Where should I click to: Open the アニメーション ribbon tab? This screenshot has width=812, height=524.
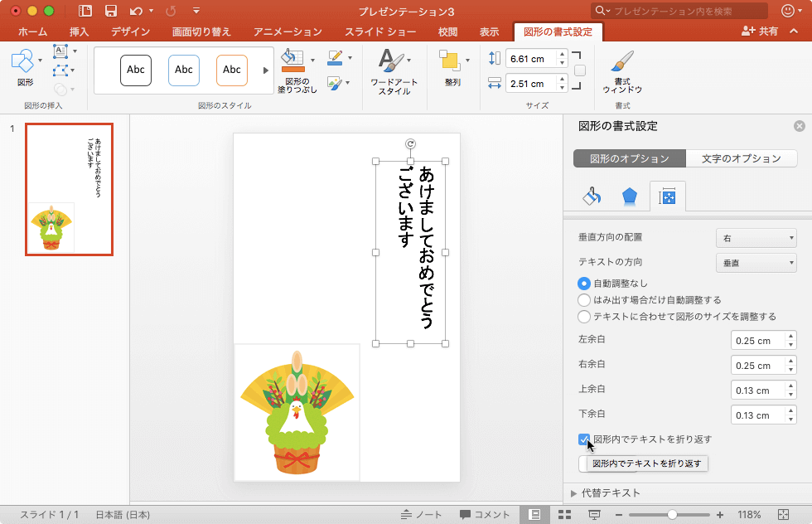pos(288,32)
